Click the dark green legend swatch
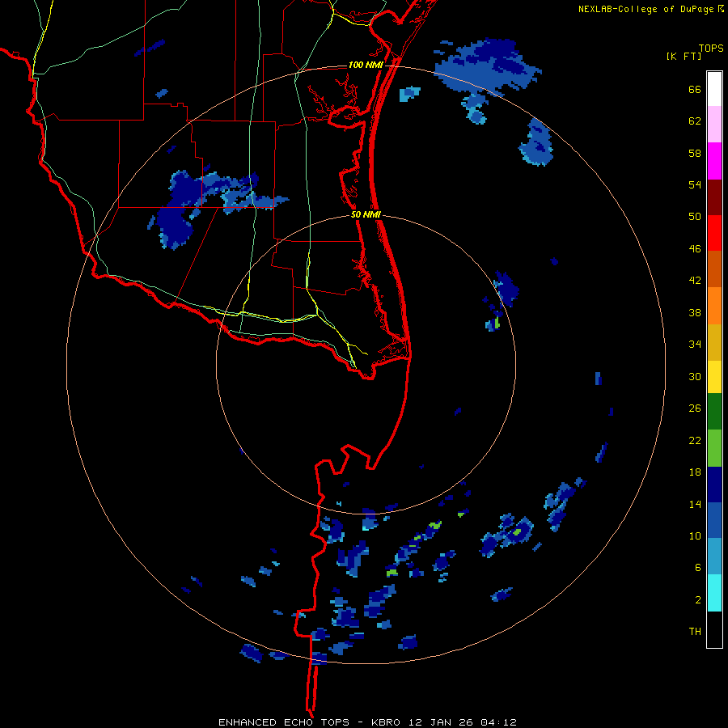Viewport: 728px width, 728px height. click(714, 412)
